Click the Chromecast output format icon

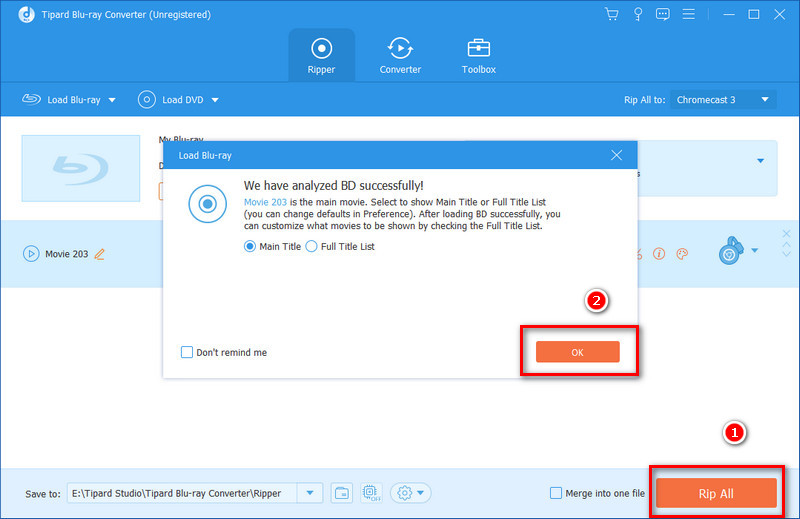click(x=730, y=250)
